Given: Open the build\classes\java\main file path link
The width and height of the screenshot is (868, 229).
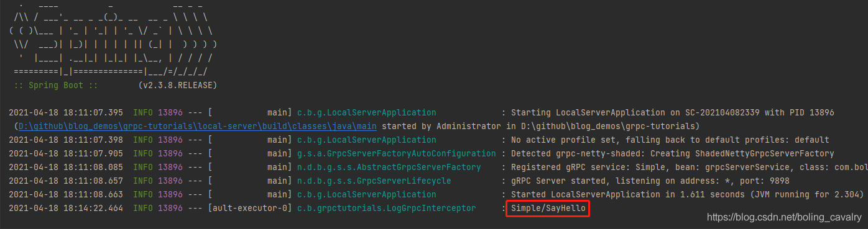Looking at the screenshot, I should [x=197, y=126].
